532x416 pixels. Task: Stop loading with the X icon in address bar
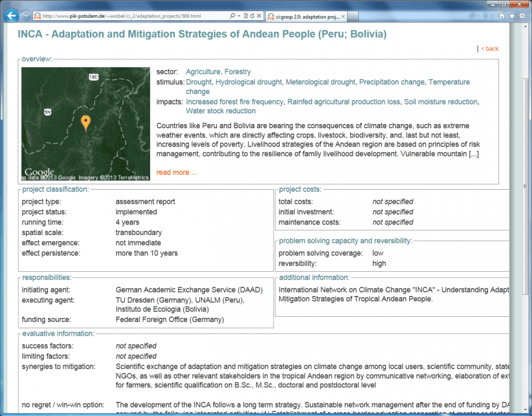click(259, 16)
